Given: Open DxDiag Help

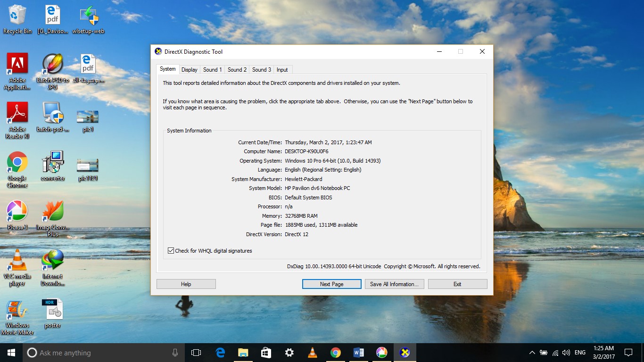Looking at the screenshot, I should [x=186, y=284].
